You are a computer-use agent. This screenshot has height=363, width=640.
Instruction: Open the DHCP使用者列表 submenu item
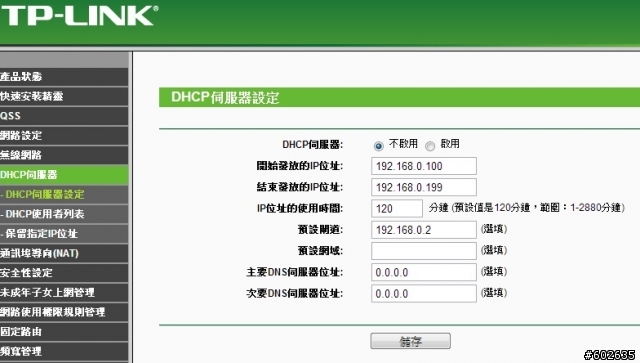pyautogui.click(x=64, y=214)
